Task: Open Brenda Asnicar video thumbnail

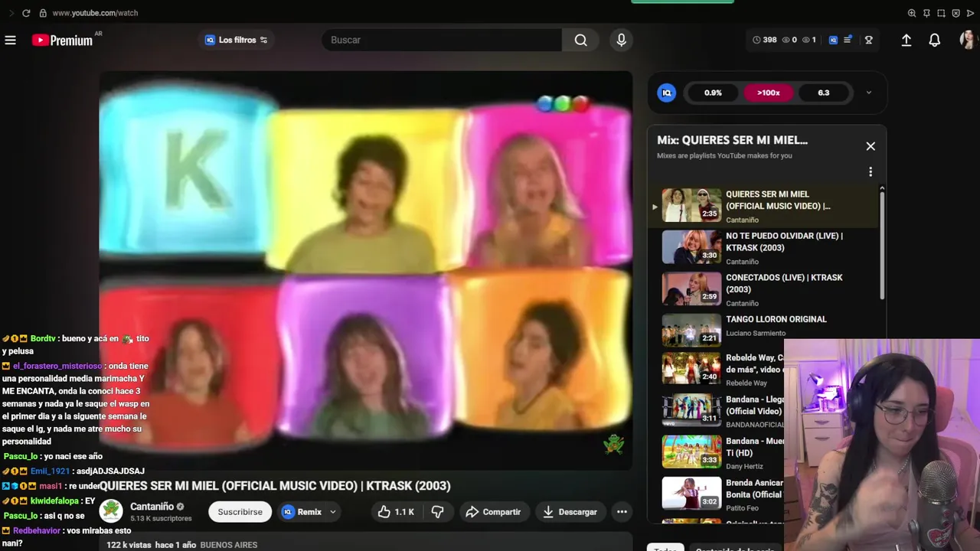Action: (x=691, y=494)
